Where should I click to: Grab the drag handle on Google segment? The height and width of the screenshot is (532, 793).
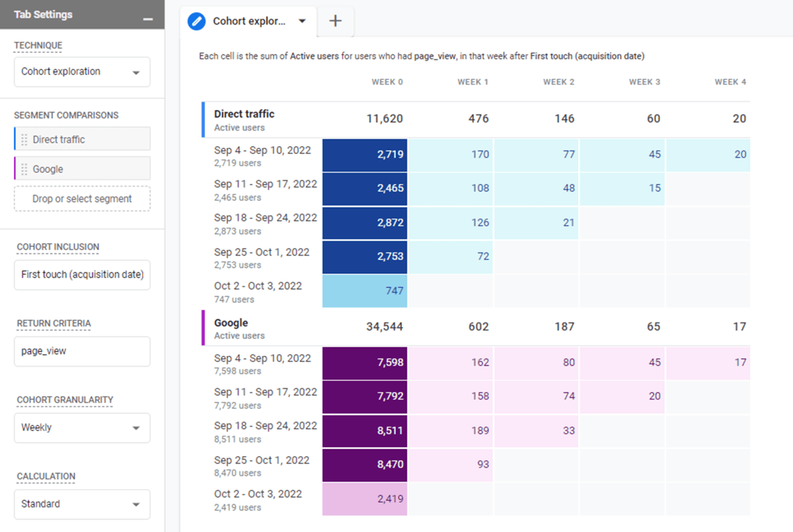24,169
